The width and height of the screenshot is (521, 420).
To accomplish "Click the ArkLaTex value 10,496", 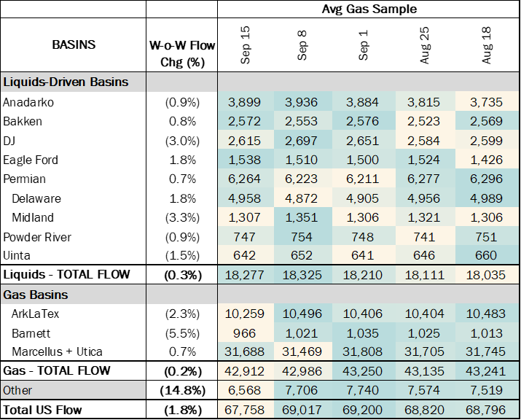I will tap(302, 314).
